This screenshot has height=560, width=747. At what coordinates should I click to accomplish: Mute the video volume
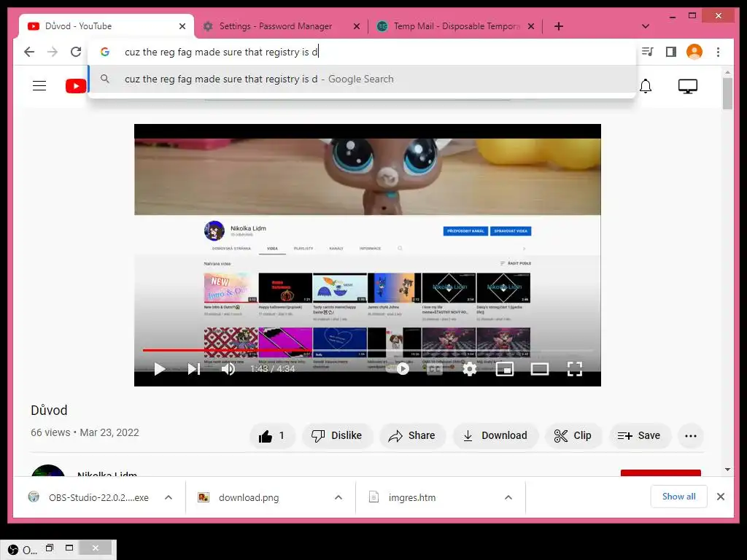click(228, 368)
